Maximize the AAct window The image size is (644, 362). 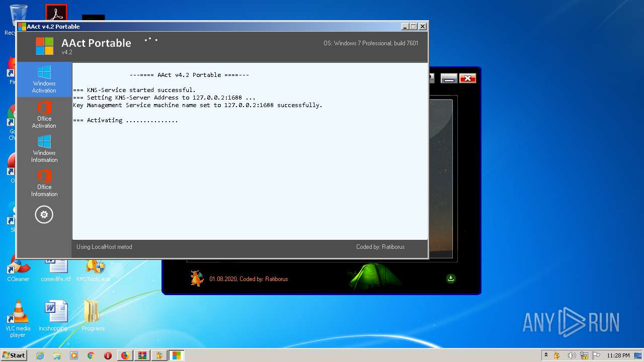pyautogui.click(x=414, y=27)
